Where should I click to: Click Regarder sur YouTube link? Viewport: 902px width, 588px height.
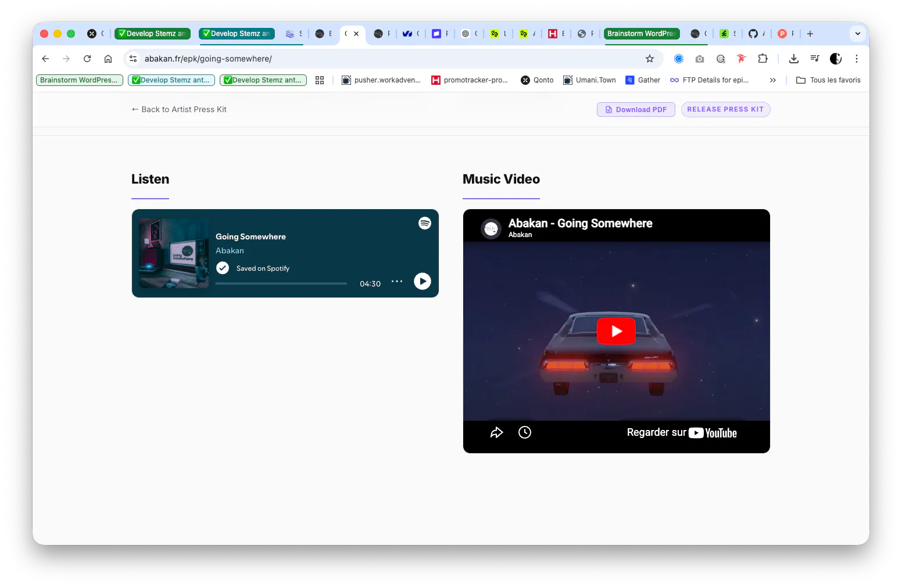click(x=682, y=433)
